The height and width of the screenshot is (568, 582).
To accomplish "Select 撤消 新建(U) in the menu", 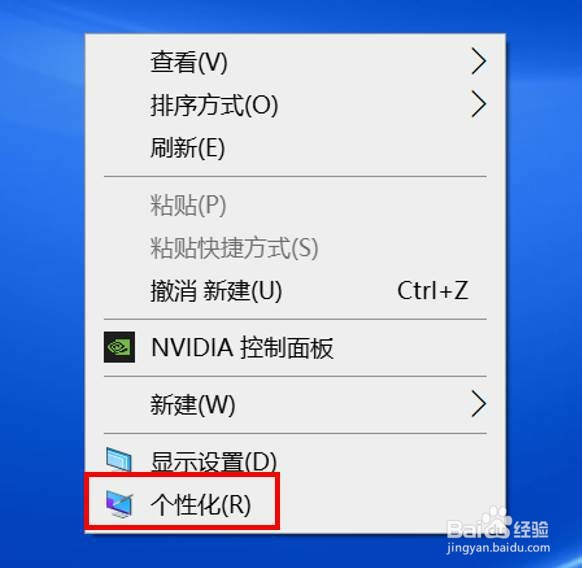I will [x=295, y=291].
